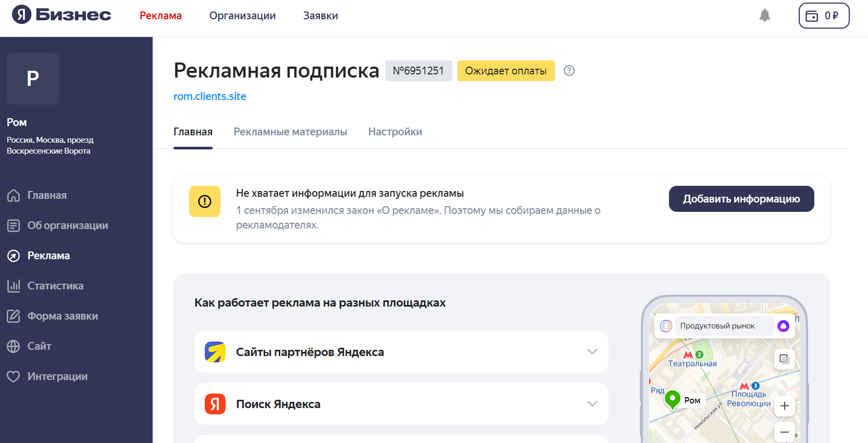Click the Alice voice assistant icon in map search

pyautogui.click(x=783, y=326)
